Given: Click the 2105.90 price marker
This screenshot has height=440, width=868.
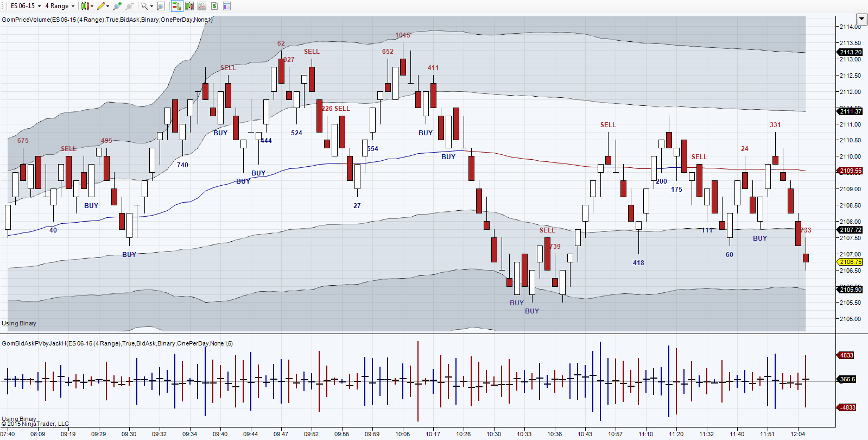Looking at the screenshot, I should pos(851,290).
